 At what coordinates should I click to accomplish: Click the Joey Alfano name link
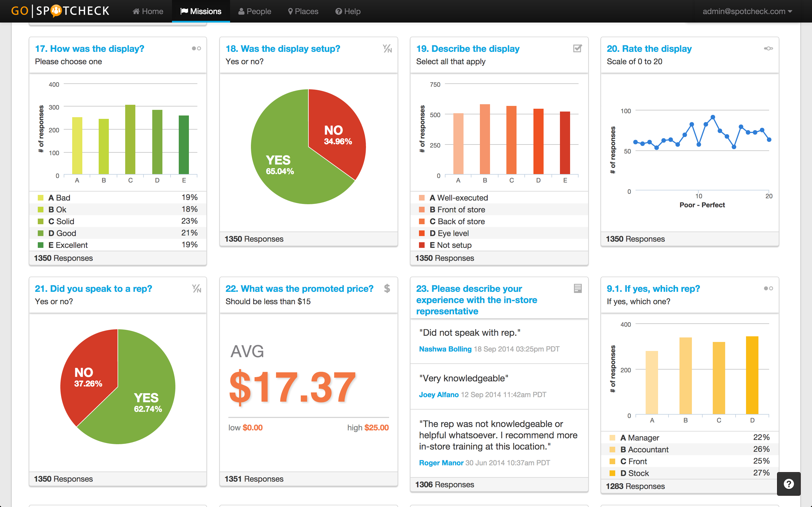[438, 395]
